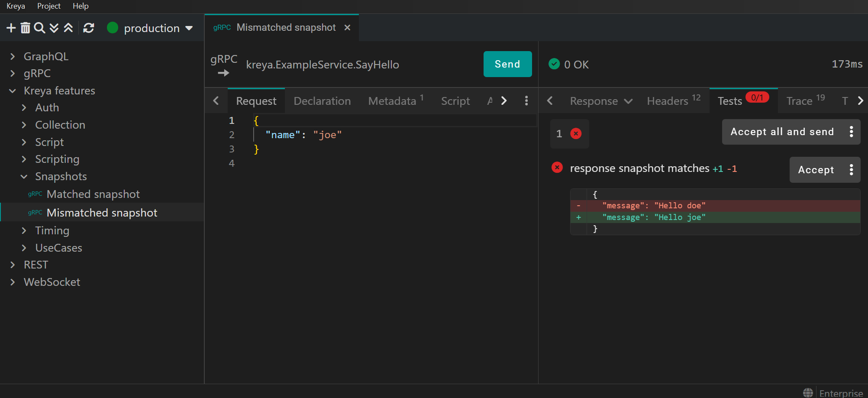
Task: Open search with the magnifier icon
Action: (x=39, y=28)
